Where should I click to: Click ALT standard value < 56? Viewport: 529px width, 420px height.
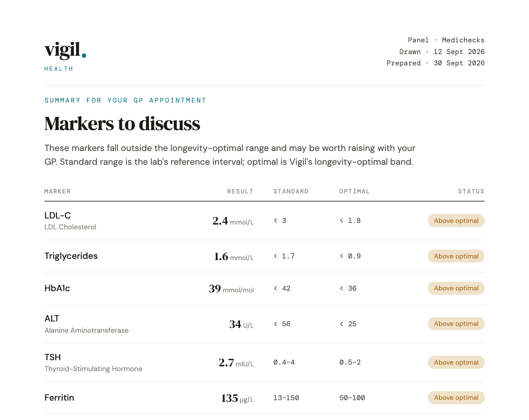282,324
